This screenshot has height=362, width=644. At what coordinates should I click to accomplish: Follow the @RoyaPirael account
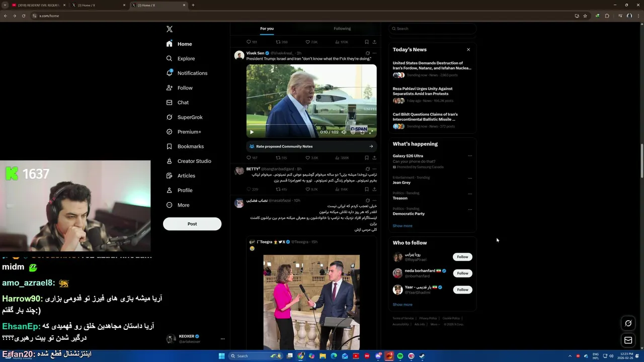click(x=462, y=257)
